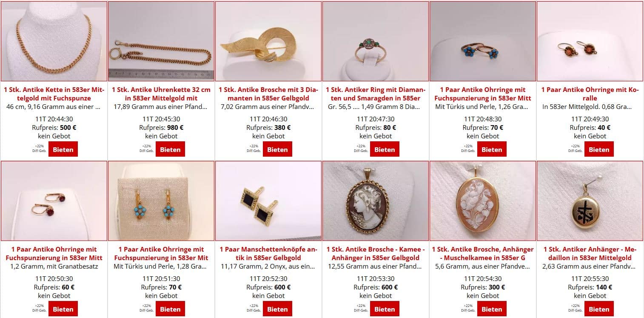The height and width of the screenshot is (318, 644).
Task: Open the 'Manschettenknöpfe antik in 585er Gelbgold' link
Action: click(268, 253)
